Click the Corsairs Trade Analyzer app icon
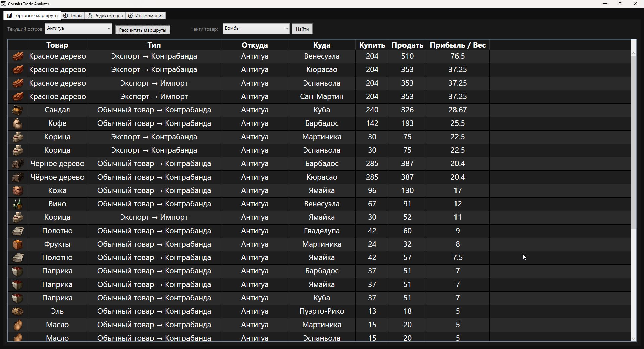Viewport: 644px width, 349px height. click(3, 4)
